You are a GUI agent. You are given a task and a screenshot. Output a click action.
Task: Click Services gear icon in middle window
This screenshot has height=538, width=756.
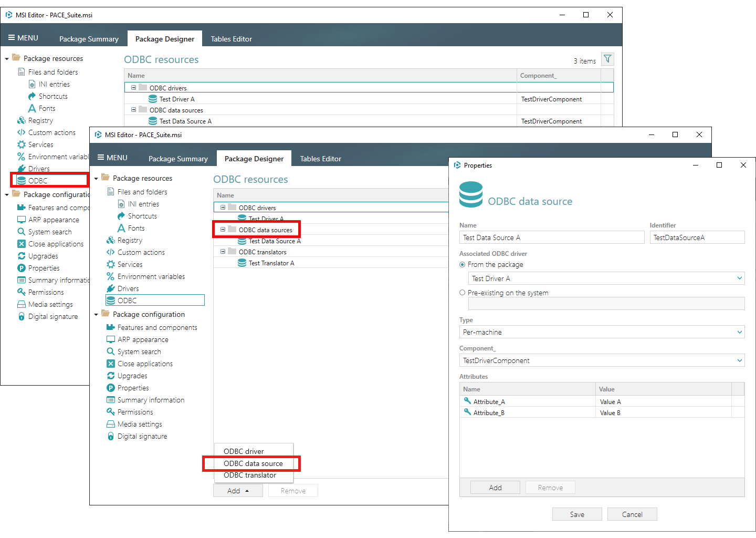pos(111,264)
